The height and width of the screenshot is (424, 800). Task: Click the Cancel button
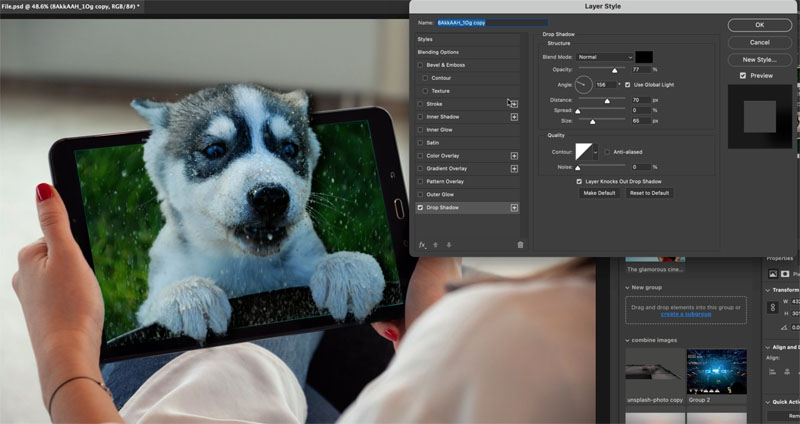(760, 42)
